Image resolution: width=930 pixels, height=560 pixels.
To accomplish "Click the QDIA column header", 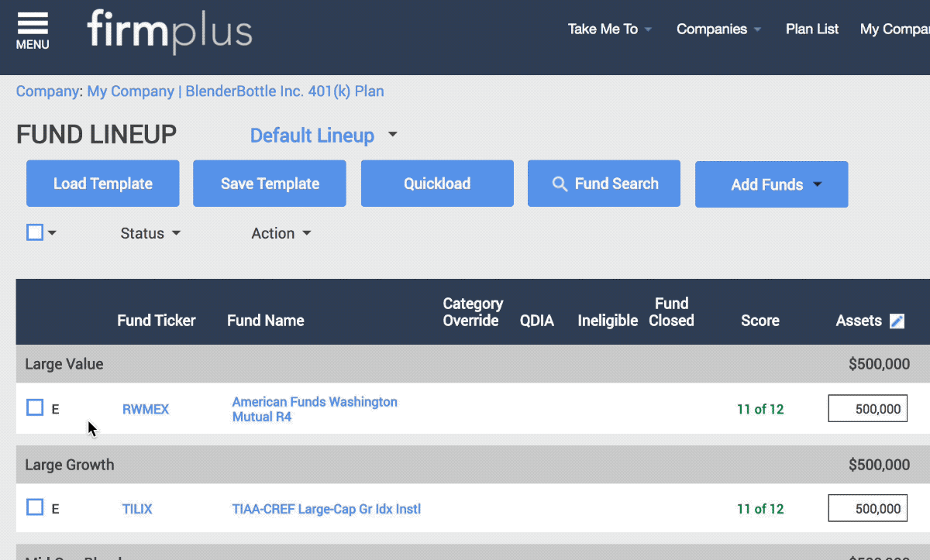I will click(537, 321).
